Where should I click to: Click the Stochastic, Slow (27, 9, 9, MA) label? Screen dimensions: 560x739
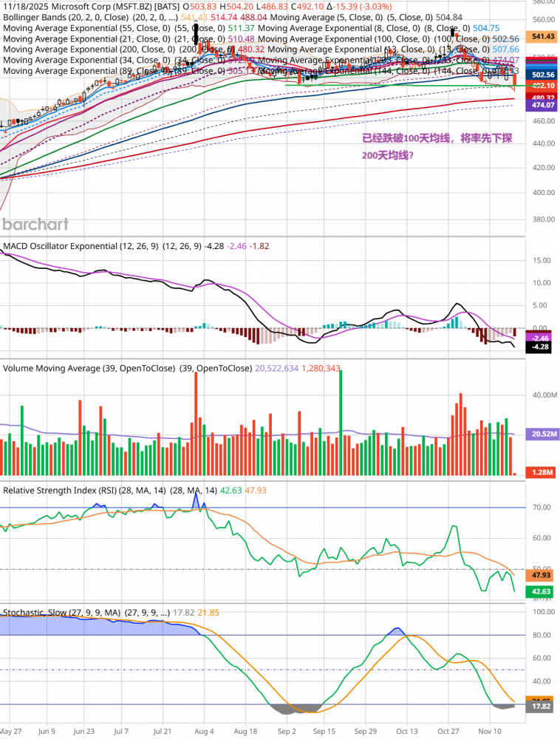(61, 613)
